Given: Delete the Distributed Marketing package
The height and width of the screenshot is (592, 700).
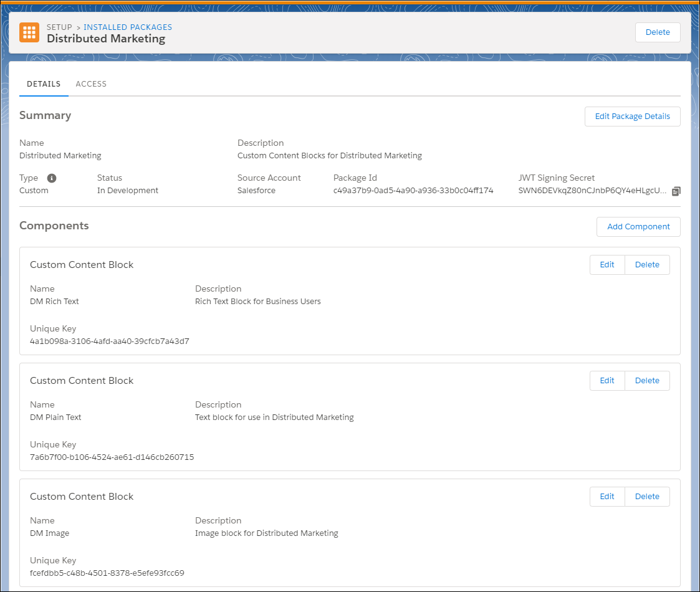Looking at the screenshot, I should click(x=658, y=32).
